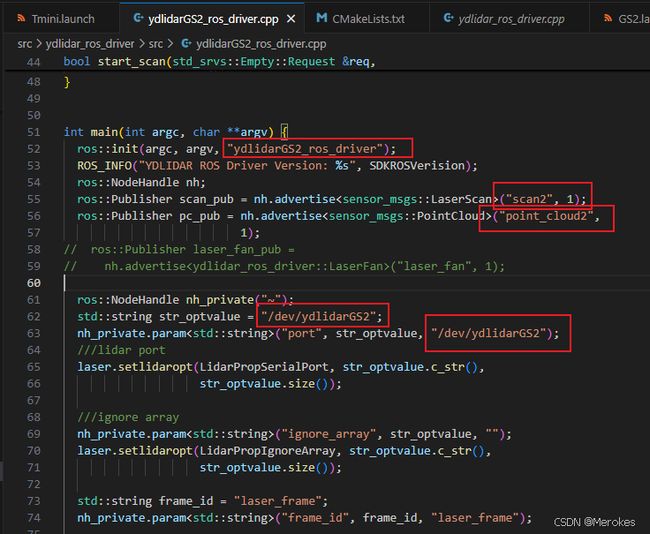Screen dimensions: 650x534
Task: Click the "ydlidarGS2_ros_driver" string on line 52
Action: click(x=305, y=149)
